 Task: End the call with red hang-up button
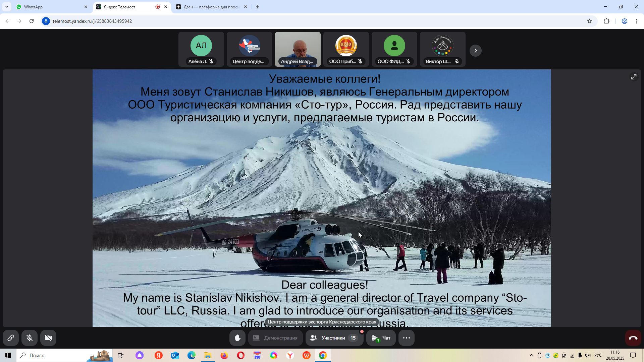pos(633,338)
